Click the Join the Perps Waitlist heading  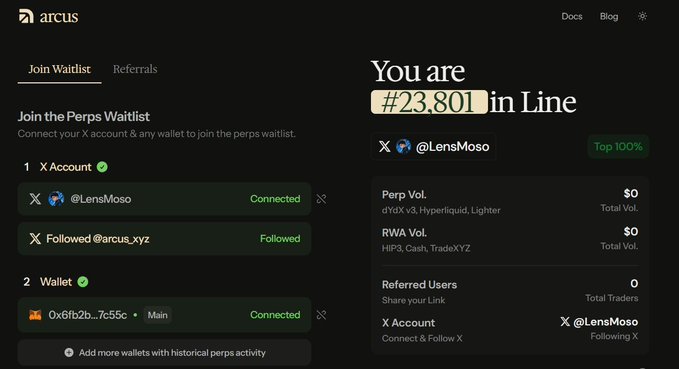(x=84, y=117)
